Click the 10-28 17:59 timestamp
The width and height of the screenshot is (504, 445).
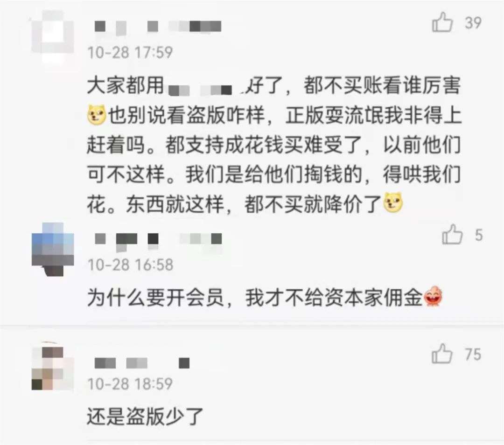pos(130,52)
